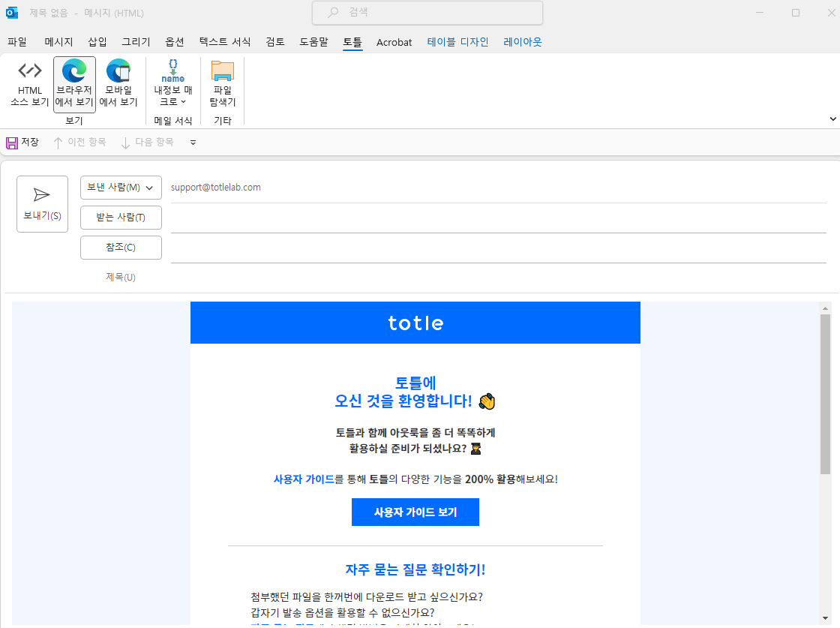Switch to 그리기 ribbon tab
This screenshot has height=628, width=840.
[x=136, y=42]
